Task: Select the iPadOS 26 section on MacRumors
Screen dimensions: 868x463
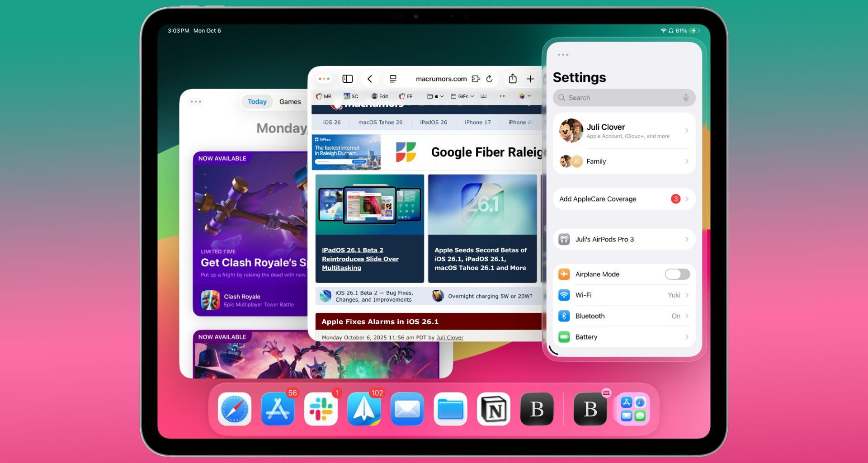Action: [433, 122]
